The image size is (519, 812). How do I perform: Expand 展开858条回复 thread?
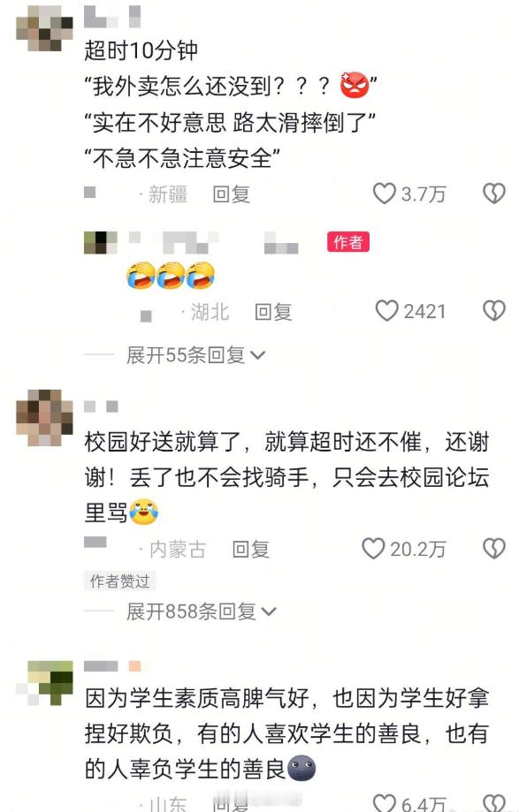click(x=202, y=611)
